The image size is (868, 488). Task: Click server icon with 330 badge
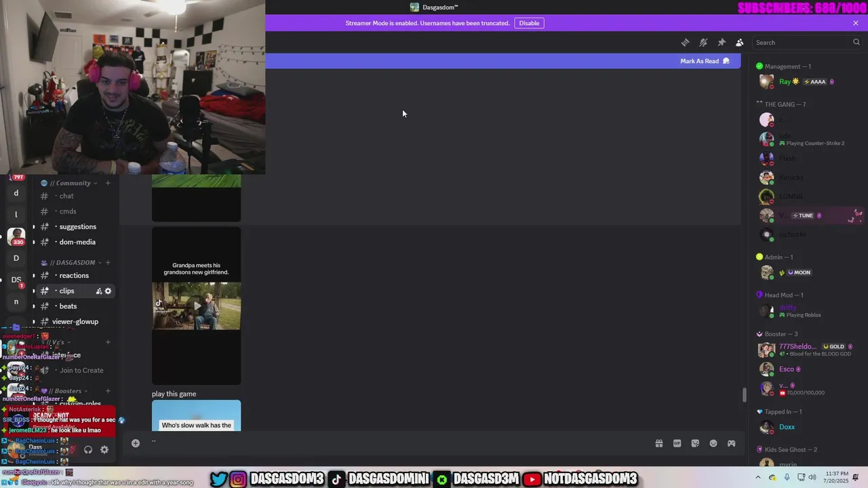(16, 236)
